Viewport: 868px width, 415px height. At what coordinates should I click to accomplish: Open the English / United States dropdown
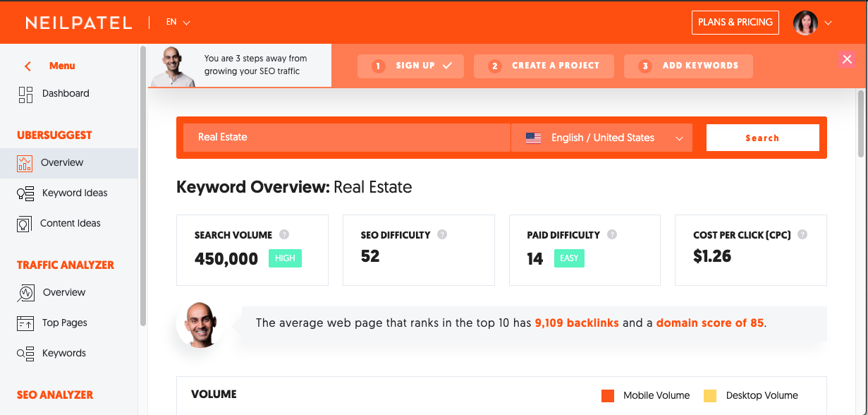point(601,138)
